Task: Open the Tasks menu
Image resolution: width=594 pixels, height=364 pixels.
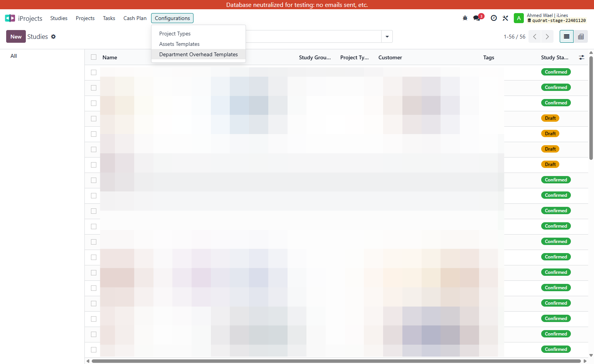Action: click(x=109, y=18)
